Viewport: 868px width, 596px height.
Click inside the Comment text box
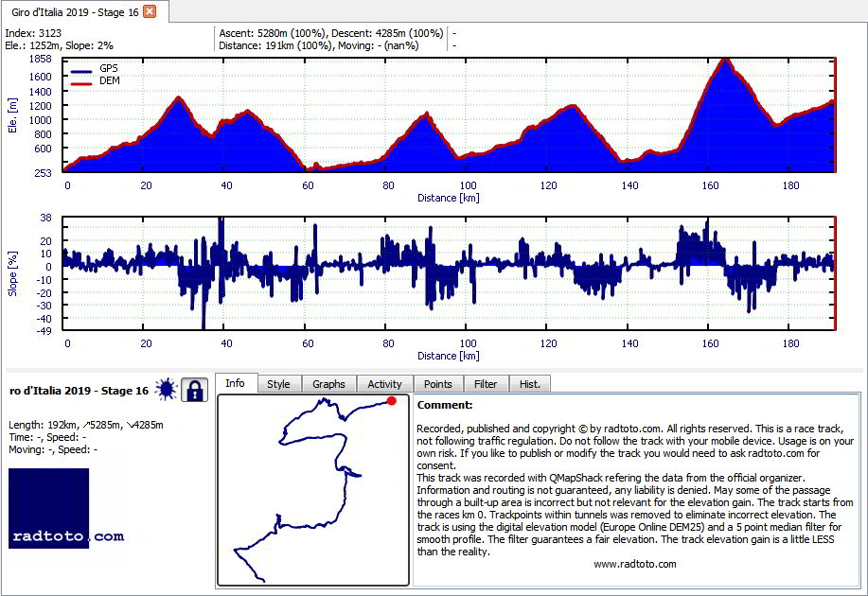636,490
